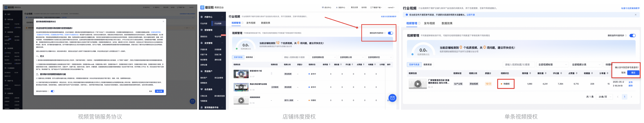Image resolution: width=644 pixels, height=123 pixels.
Task: Click video title search field in middle screenshot
Action: point(296,57)
